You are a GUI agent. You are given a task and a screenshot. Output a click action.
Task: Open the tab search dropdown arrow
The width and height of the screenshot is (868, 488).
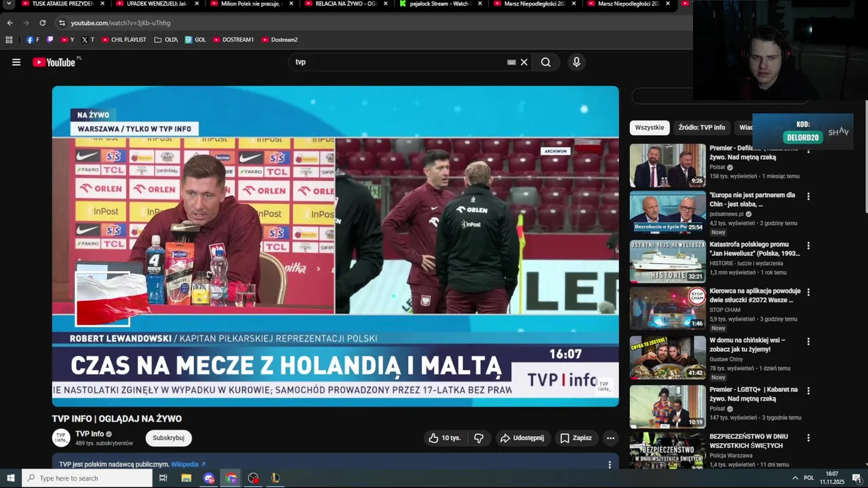pos(9,4)
